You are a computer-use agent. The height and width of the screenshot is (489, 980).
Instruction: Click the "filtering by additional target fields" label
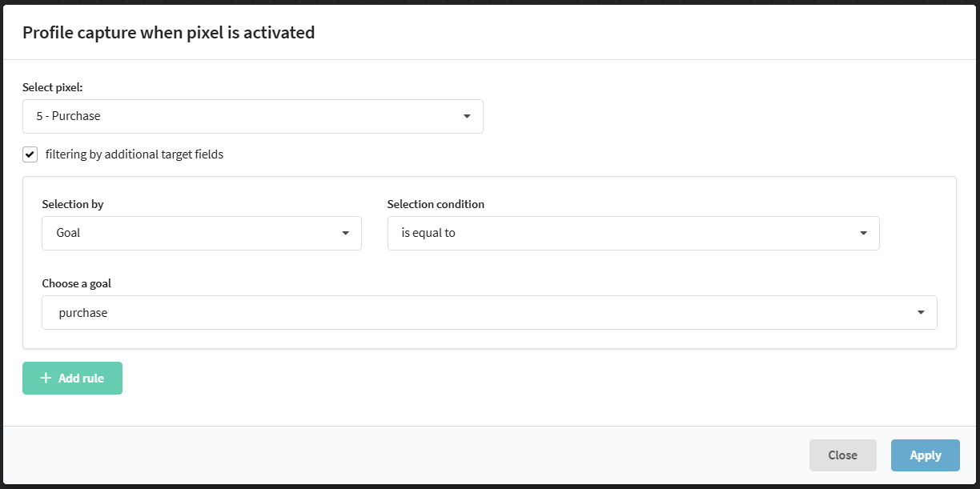pos(135,154)
